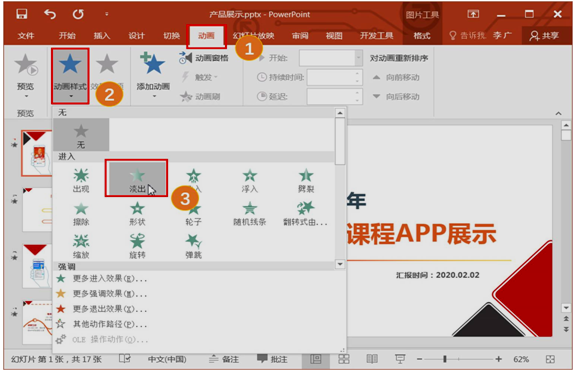Choose the 随机线条 random bars effect
Image resolution: width=574 pixels, height=371 pixels.
click(250, 213)
